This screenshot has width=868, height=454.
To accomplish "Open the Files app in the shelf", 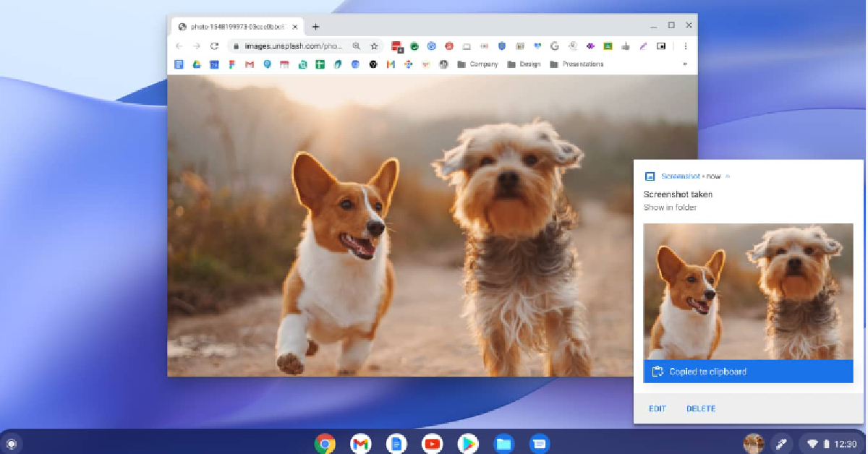I will (x=503, y=443).
